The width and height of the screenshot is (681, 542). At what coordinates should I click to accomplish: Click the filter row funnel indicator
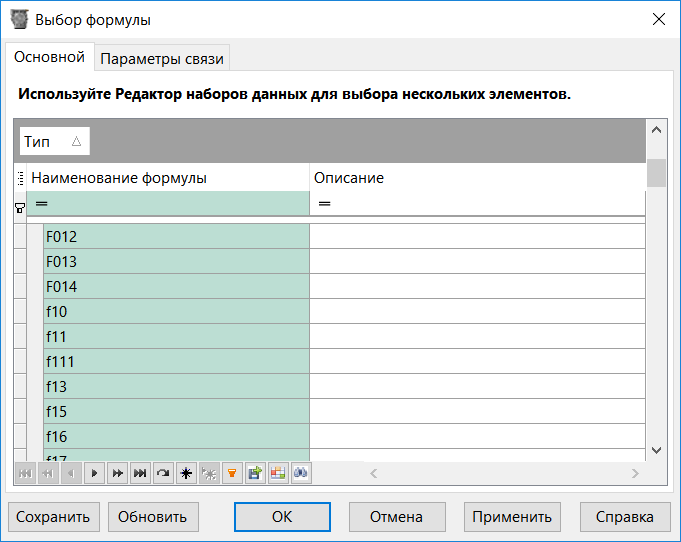pos(20,206)
